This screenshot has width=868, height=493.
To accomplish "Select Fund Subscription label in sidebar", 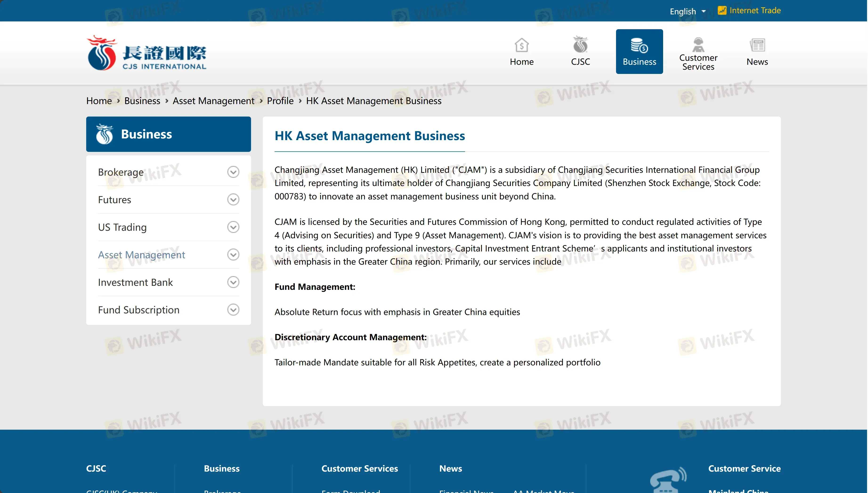I will click(x=138, y=310).
